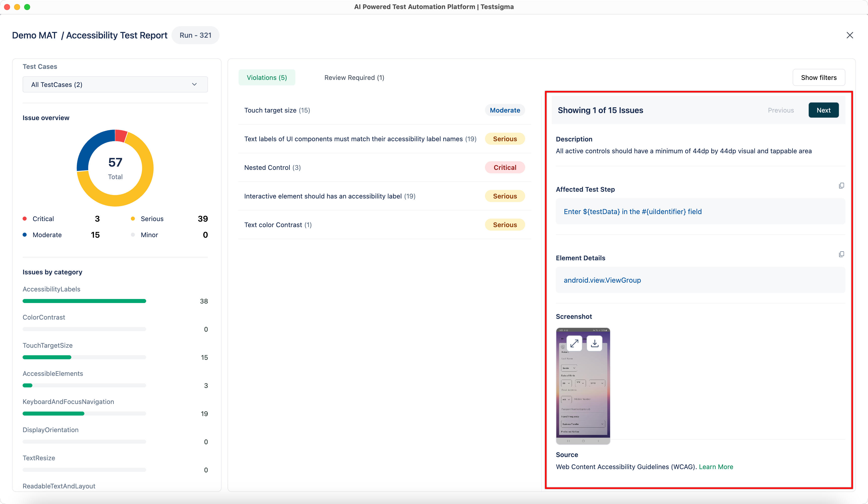868x504 pixels.
Task: Switch to the Review Required tab
Action: point(354,77)
